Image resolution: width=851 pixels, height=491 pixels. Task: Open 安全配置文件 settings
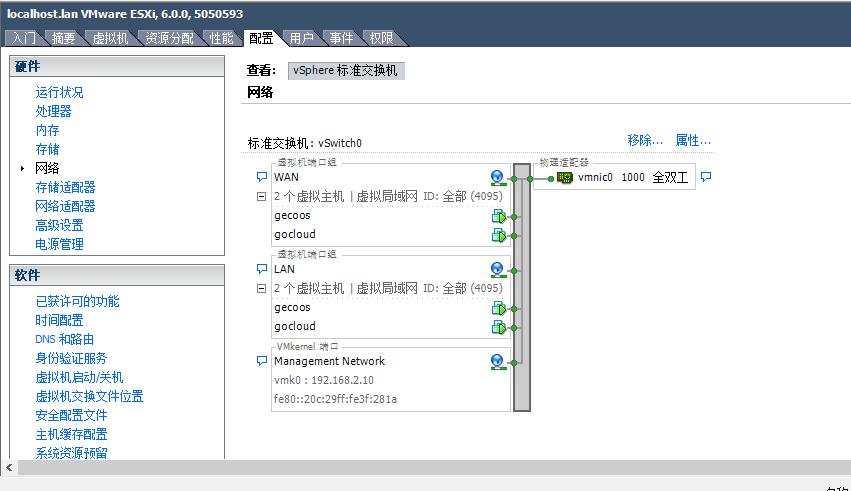[x=71, y=415]
